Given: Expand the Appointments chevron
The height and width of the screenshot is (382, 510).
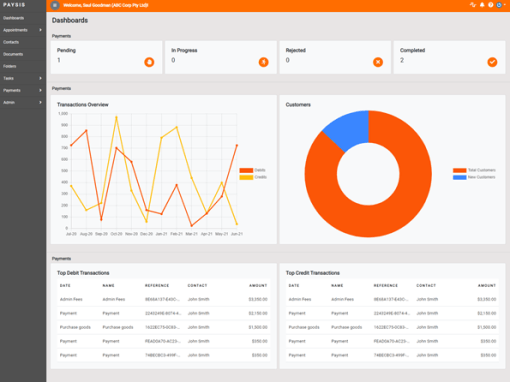Looking at the screenshot, I should pos(40,30).
